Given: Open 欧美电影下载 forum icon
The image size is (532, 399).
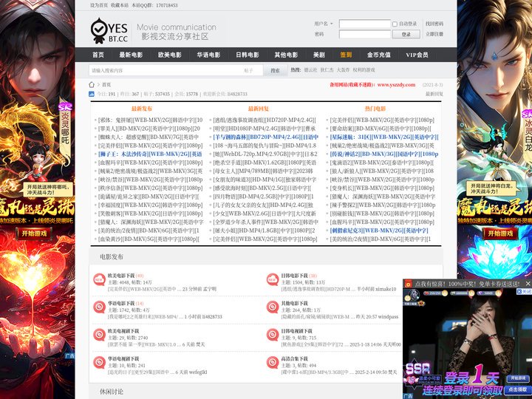Looking at the screenshot, I should click(100, 279).
